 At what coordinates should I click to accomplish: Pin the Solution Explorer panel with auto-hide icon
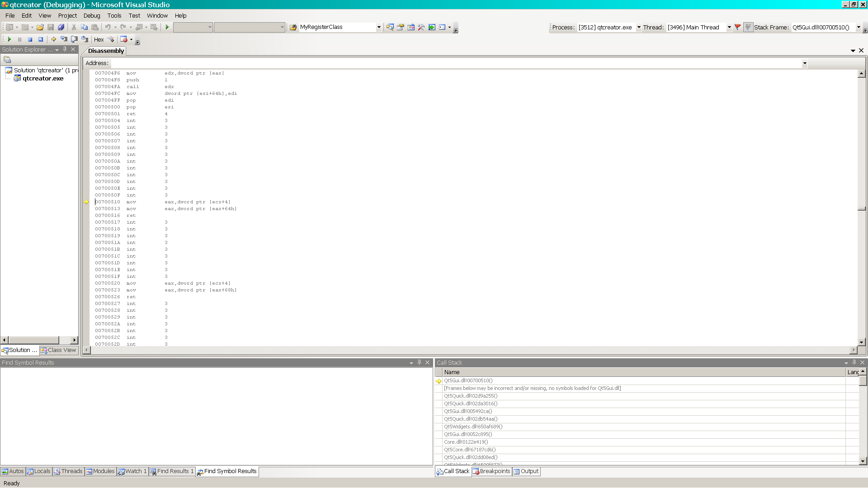pos(65,50)
